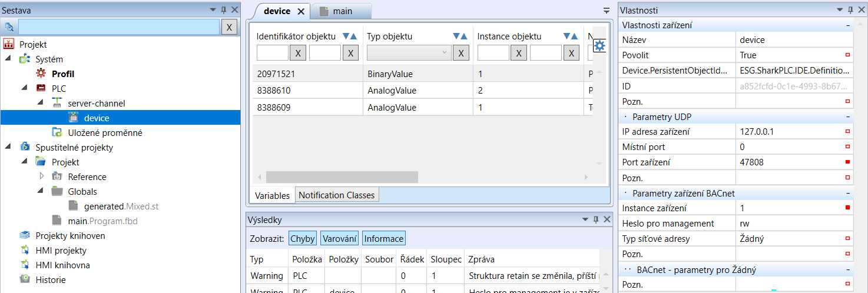Click the open Projekt folder icon

click(x=41, y=162)
